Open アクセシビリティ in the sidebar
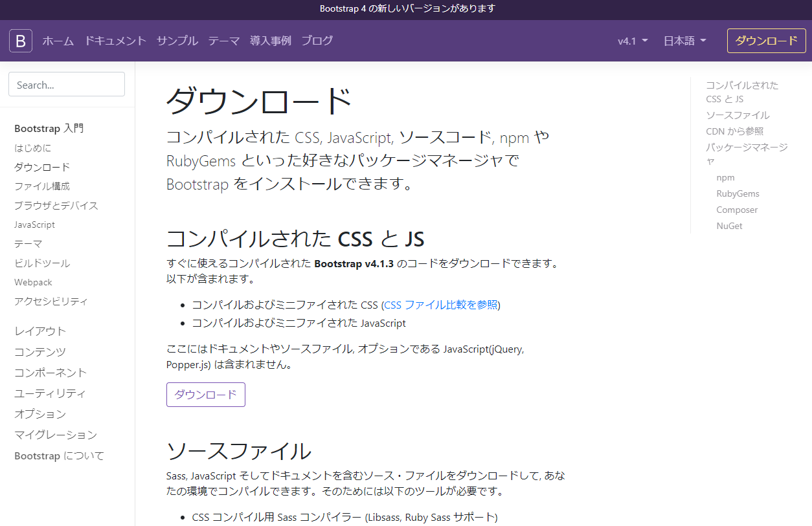This screenshot has height=526, width=812. pyautogui.click(x=51, y=301)
